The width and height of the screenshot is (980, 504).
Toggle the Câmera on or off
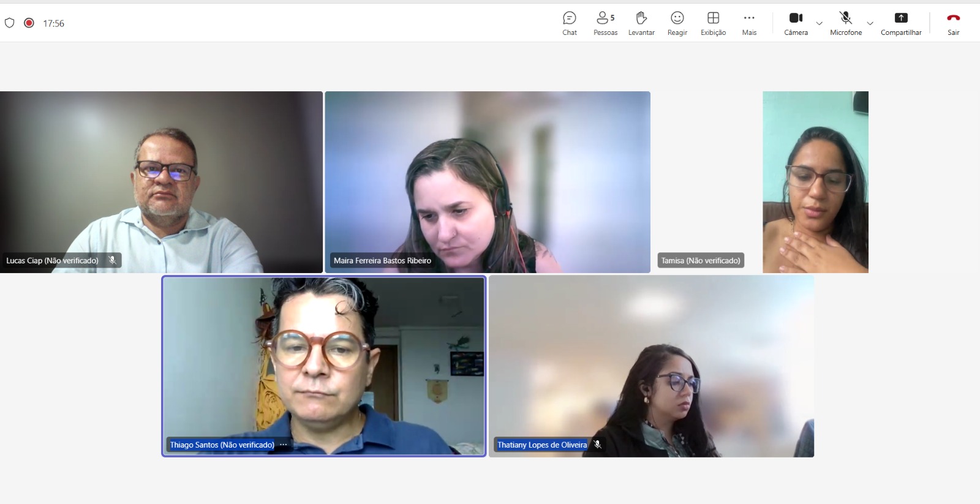click(x=796, y=23)
